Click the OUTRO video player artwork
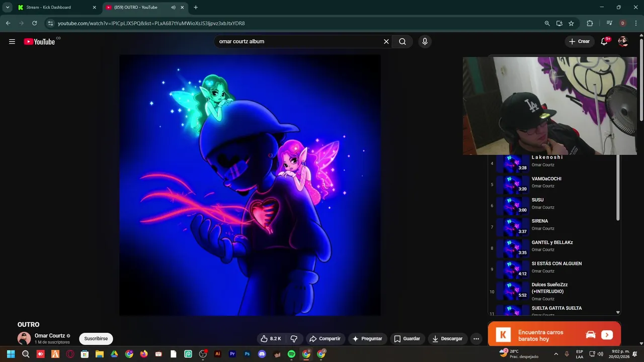The image size is (644, 362). coord(250,185)
